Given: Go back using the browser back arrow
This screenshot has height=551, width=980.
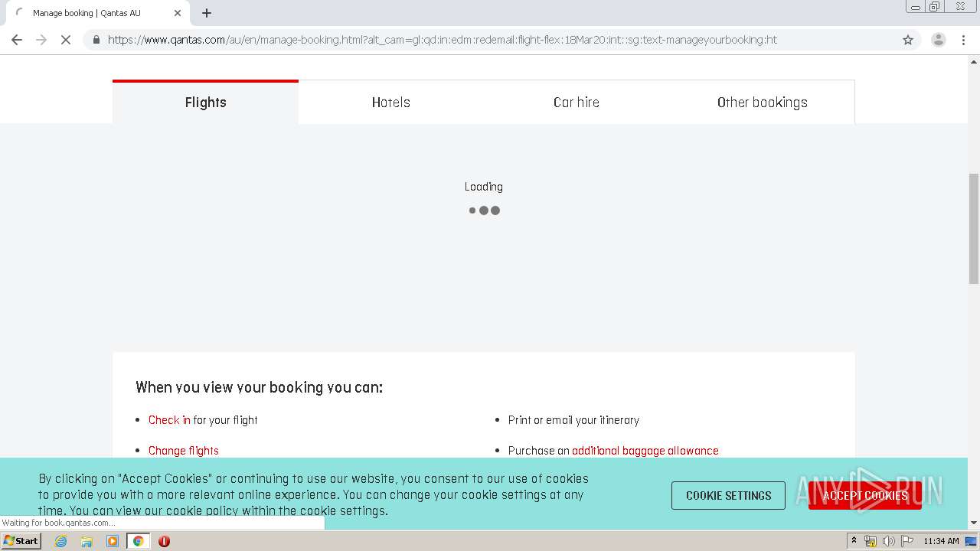Looking at the screenshot, I should click(17, 40).
